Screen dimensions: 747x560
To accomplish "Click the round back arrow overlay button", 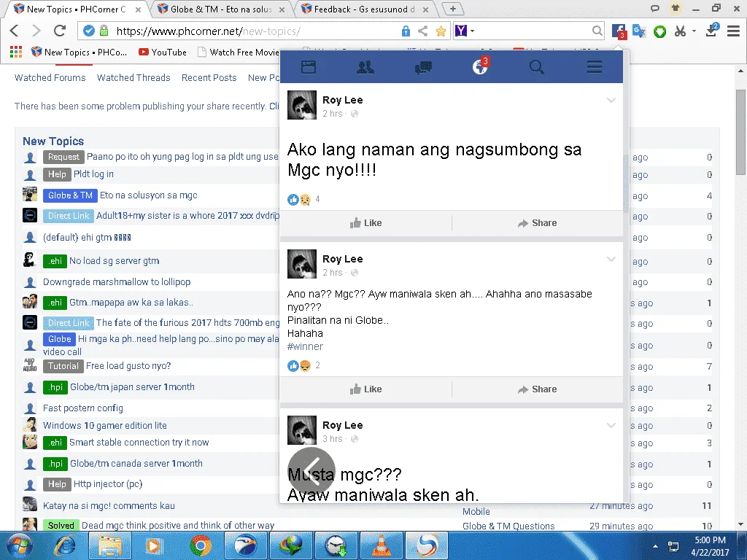I will (x=311, y=470).
